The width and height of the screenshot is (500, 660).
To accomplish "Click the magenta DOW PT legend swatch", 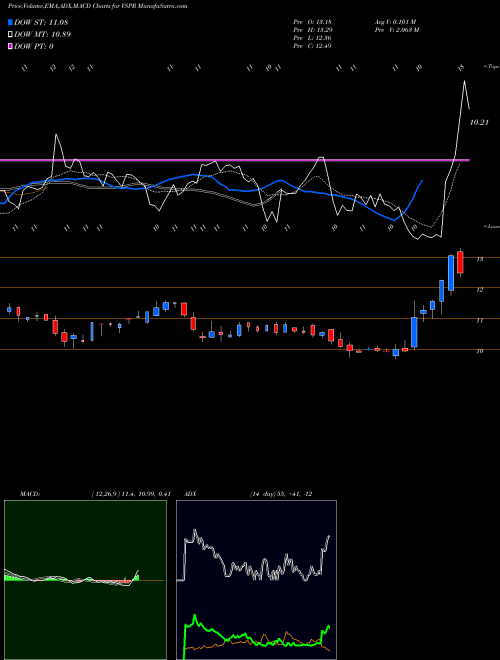I will point(10,46).
